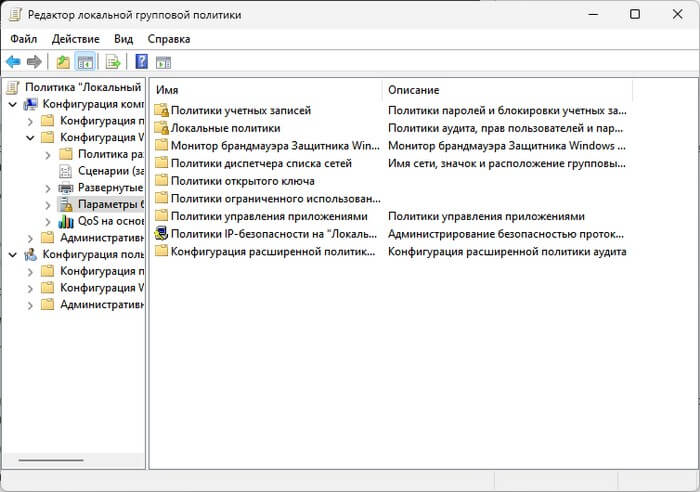The width and height of the screenshot is (700, 492).
Task: Collapse the Конфигурация компьютера node
Action: (x=13, y=104)
